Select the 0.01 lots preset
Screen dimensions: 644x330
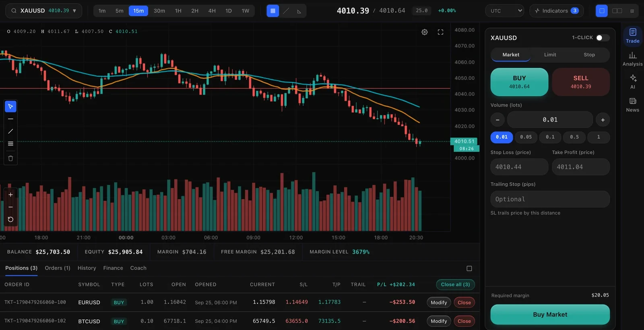tap(502, 137)
